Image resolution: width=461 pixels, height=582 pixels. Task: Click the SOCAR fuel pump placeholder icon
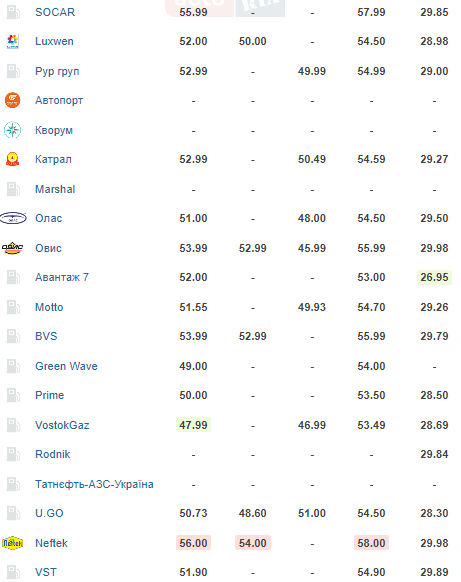[13, 12]
